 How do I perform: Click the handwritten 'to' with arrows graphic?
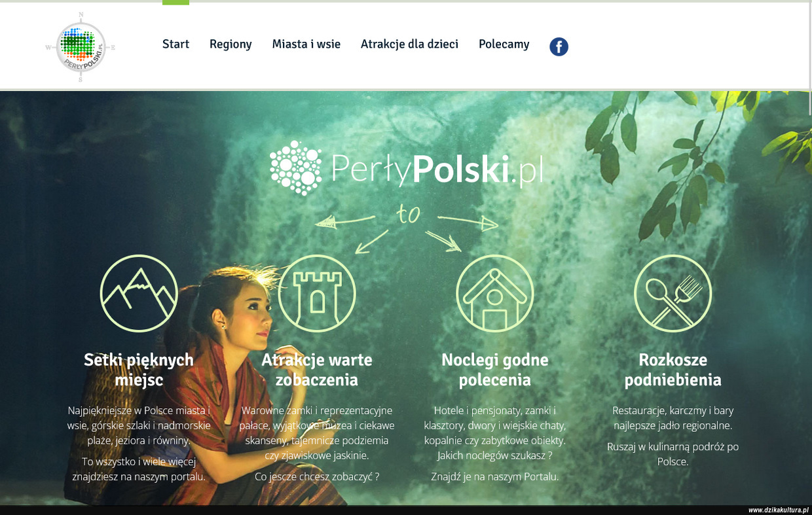click(x=407, y=229)
